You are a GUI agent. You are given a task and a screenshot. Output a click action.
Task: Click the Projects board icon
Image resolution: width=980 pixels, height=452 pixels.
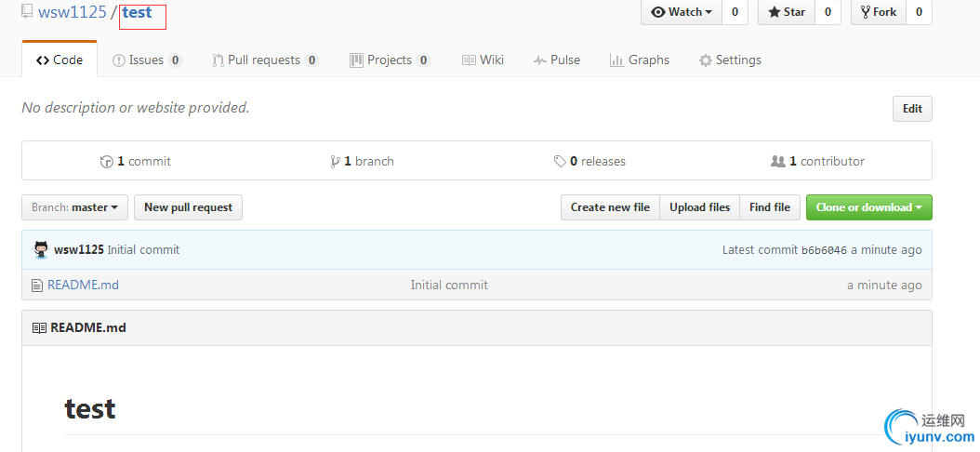(x=356, y=60)
